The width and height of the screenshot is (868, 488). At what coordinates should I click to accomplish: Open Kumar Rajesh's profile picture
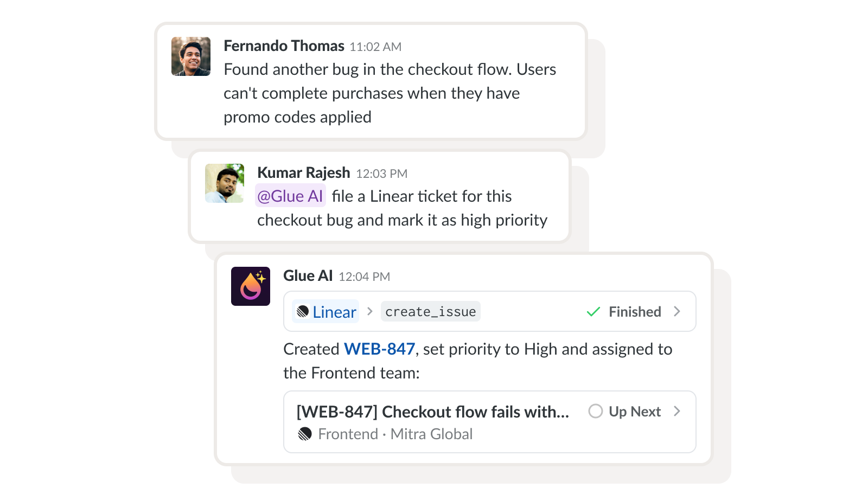(224, 184)
